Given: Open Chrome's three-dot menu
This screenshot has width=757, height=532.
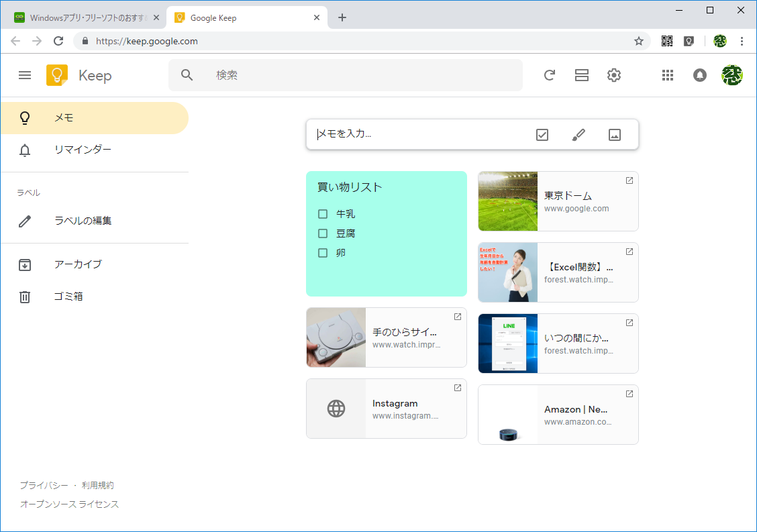Looking at the screenshot, I should tap(742, 41).
